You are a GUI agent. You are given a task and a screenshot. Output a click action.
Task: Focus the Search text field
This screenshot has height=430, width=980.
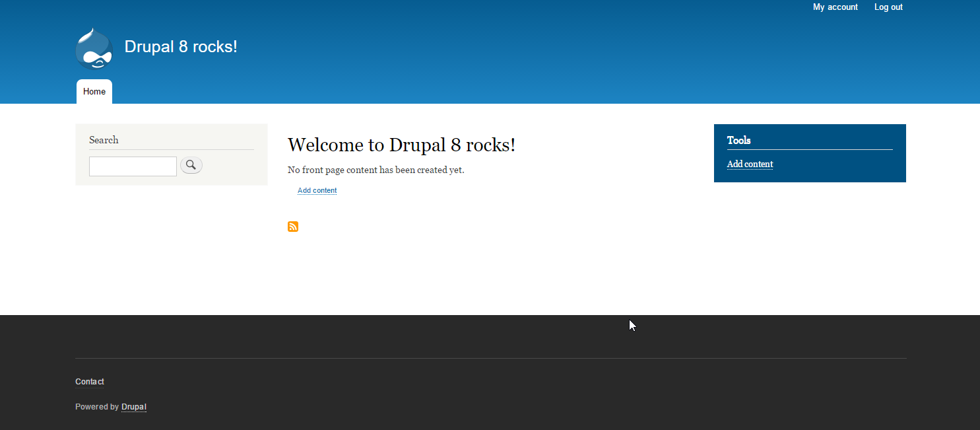tap(133, 166)
